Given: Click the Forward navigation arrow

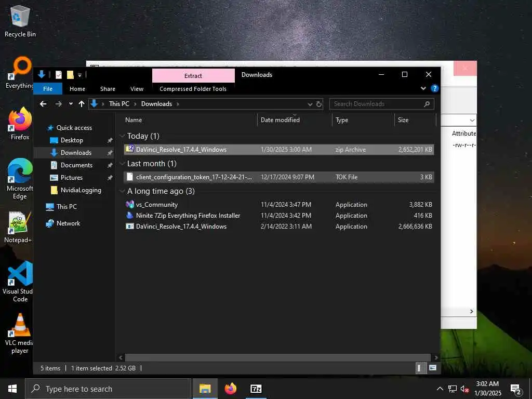Looking at the screenshot, I should [58, 104].
